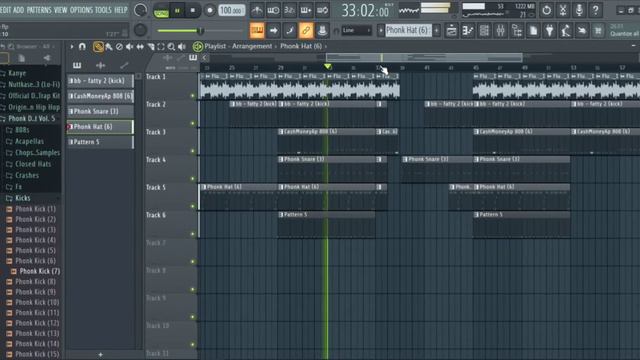Toggle Track 2 mute LED
The image size is (640, 360).
pyautogui.click(x=193, y=123)
